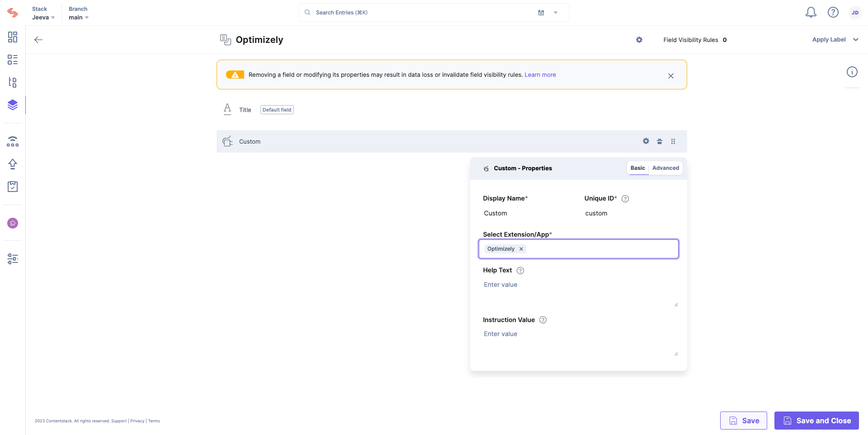Grab the Custom field drag handle
The height and width of the screenshot is (435, 868).
673,141
